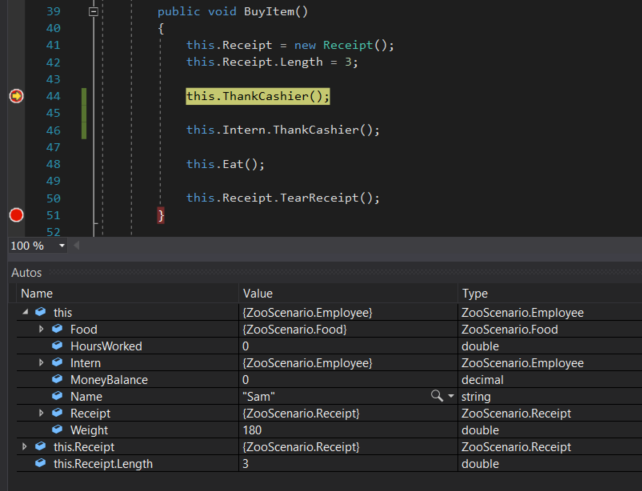
Task: Open the visualizer dropdown arrow for Name
Action: 450,397
